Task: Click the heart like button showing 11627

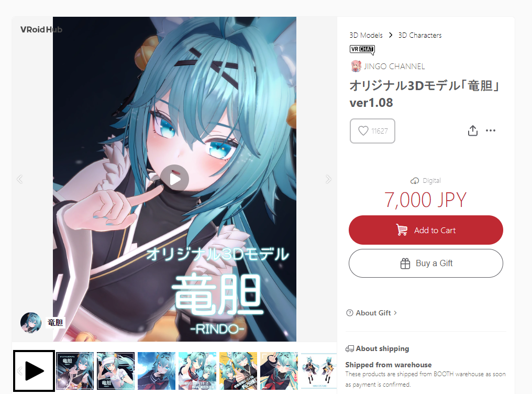Action: click(x=372, y=131)
